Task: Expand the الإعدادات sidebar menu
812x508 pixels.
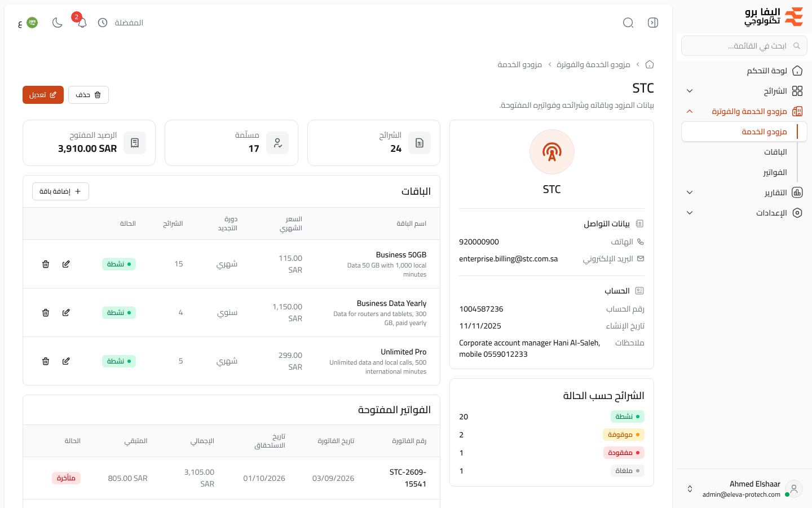Action: pyautogui.click(x=744, y=213)
